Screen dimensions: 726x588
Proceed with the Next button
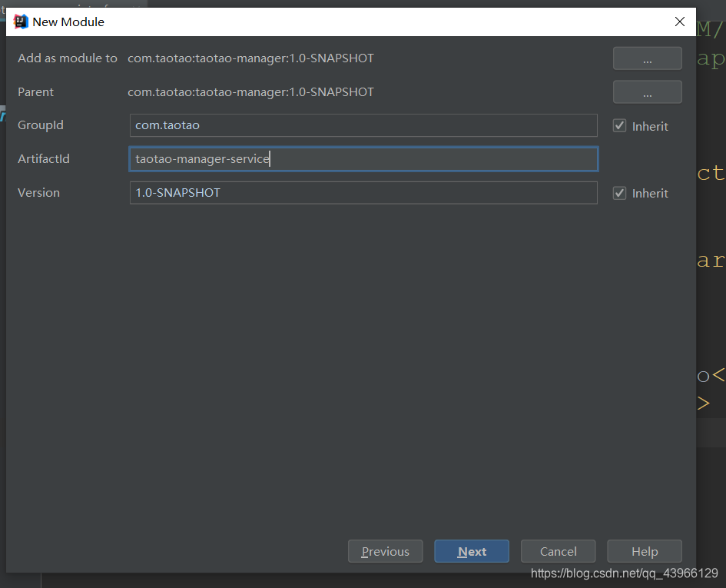pyautogui.click(x=472, y=551)
